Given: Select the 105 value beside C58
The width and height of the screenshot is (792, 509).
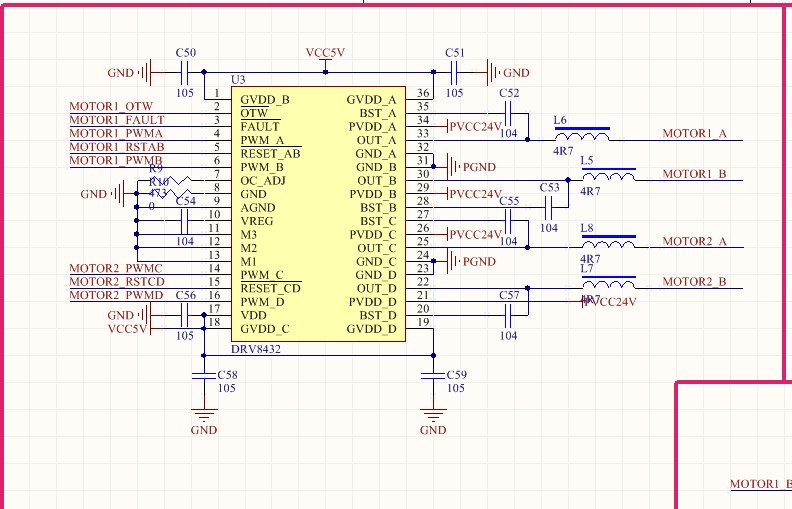Looking at the screenshot, I should 227,388.
